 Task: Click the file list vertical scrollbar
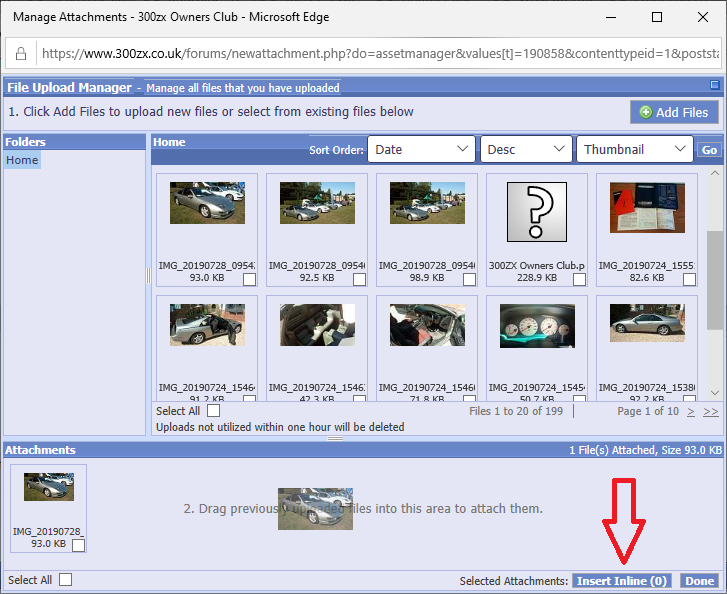tap(714, 280)
